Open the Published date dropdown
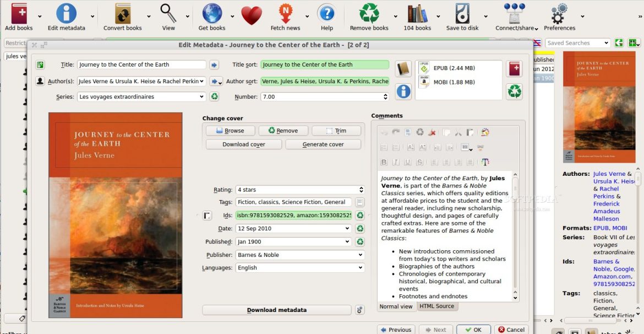This screenshot has width=644, height=334. coord(348,242)
